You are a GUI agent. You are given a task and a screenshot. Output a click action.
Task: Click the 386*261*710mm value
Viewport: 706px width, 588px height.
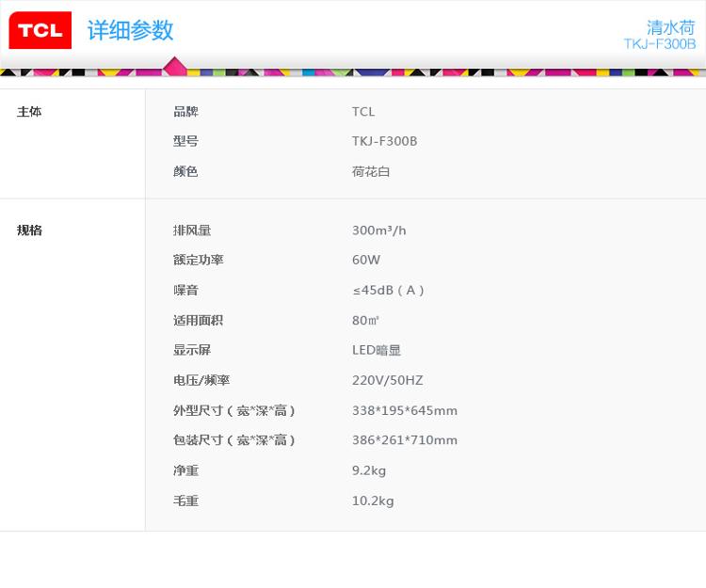tap(405, 440)
